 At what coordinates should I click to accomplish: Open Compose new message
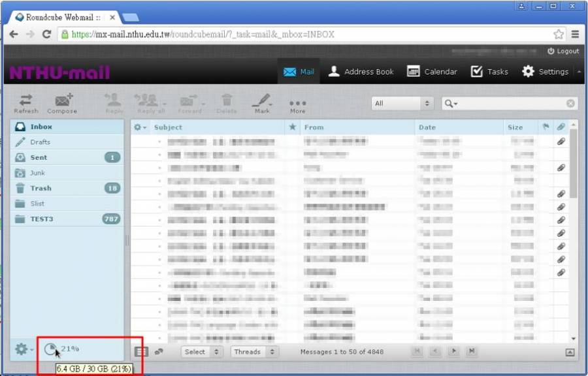[63, 102]
